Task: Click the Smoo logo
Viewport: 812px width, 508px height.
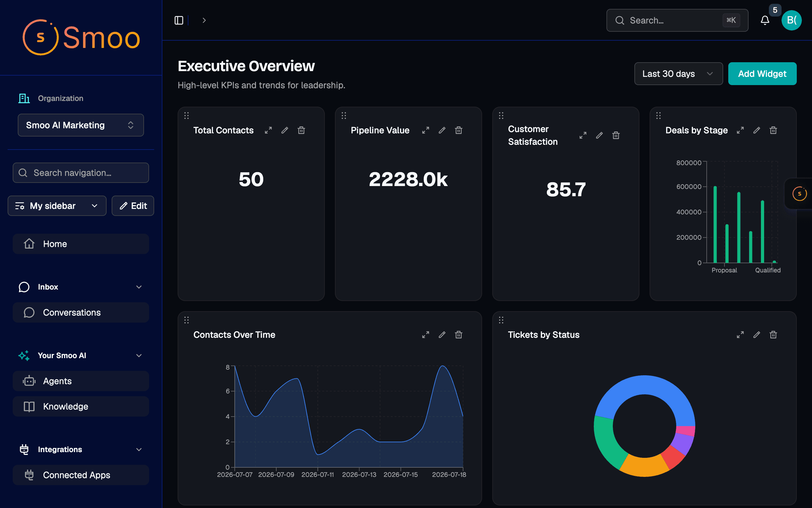Action: click(x=81, y=38)
